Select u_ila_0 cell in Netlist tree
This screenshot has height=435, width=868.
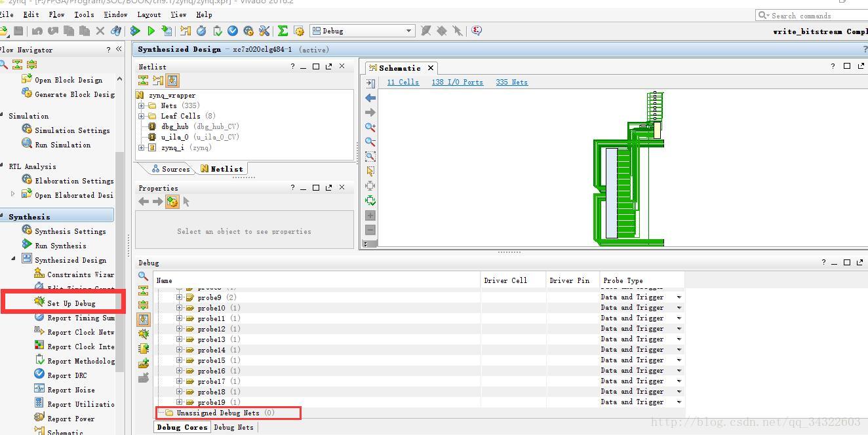tap(175, 137)
